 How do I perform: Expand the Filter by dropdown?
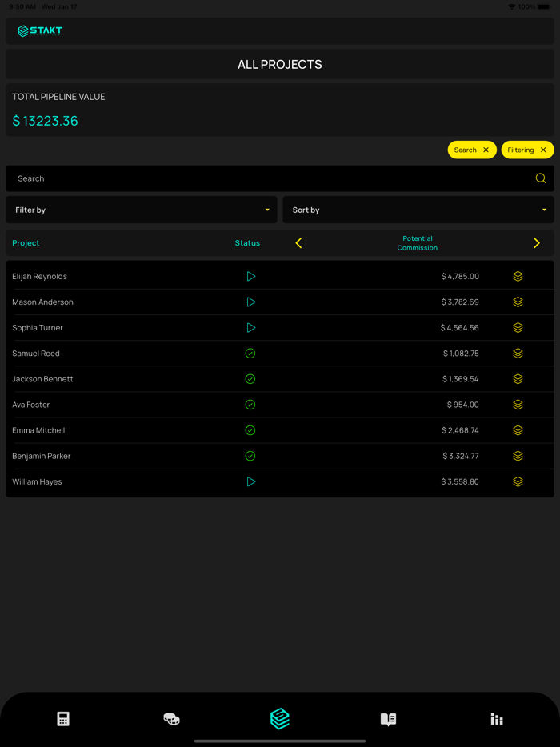point(141,210)
